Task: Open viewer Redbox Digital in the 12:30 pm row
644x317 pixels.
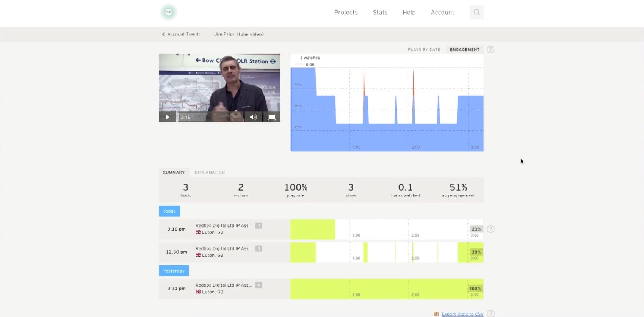Action: pos(224,249)
